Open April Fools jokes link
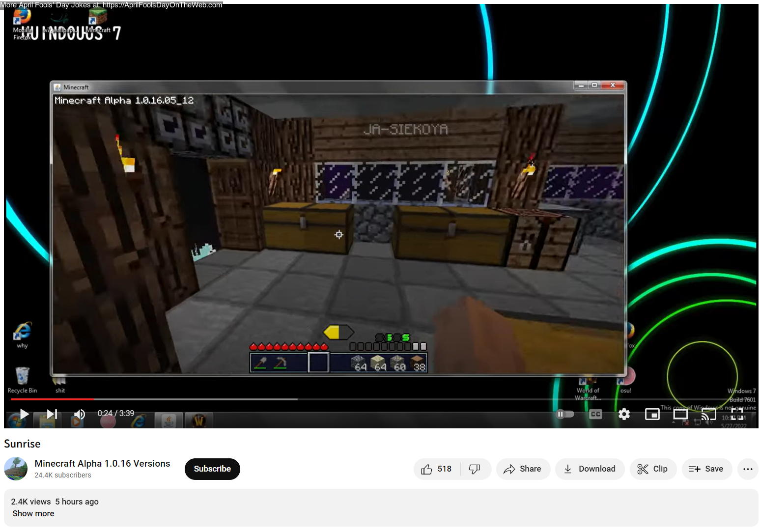This screenshot has width=760, height=532. 112,5
